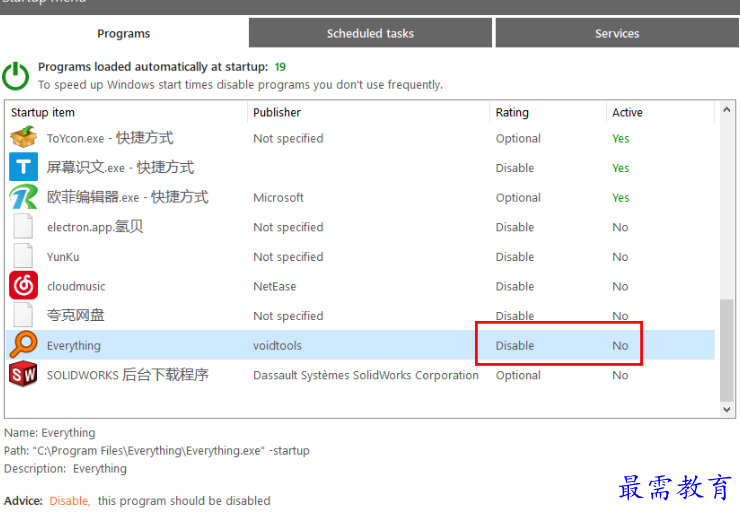Select the YunKu startup item name

tap(63, 257)
